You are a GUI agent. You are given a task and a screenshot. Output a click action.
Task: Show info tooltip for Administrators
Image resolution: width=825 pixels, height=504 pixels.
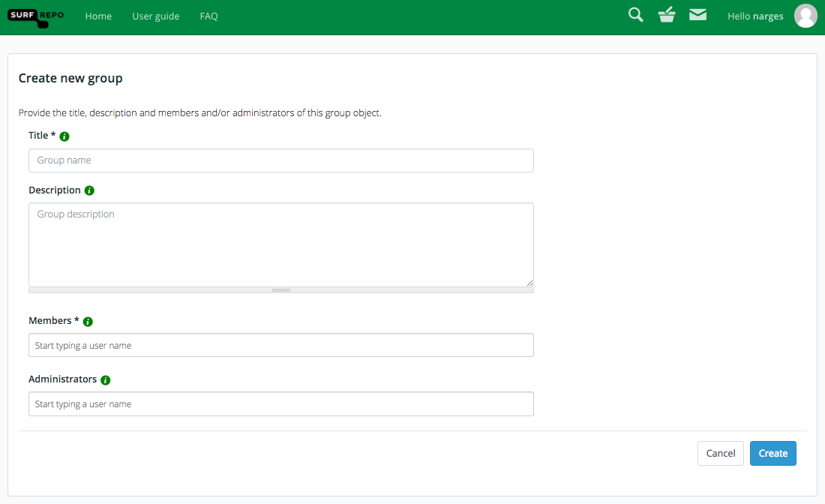tap(105, 379)
